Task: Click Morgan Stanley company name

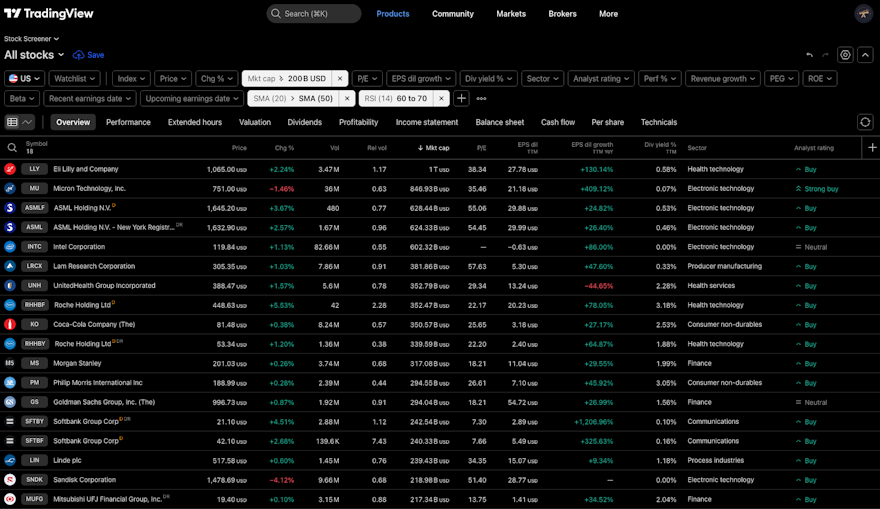Action: [77, 363]
